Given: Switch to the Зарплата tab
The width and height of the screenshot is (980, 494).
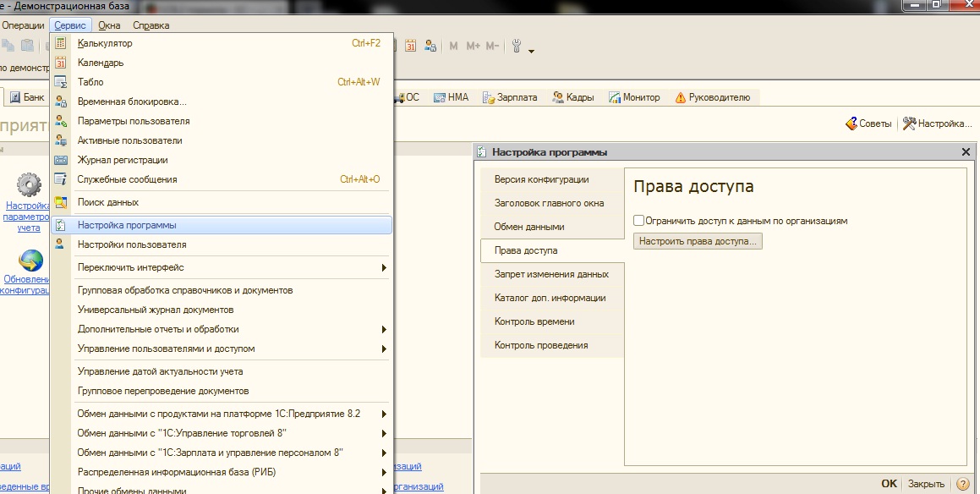Looking at the screenshot, I should [x=510, y=97].
